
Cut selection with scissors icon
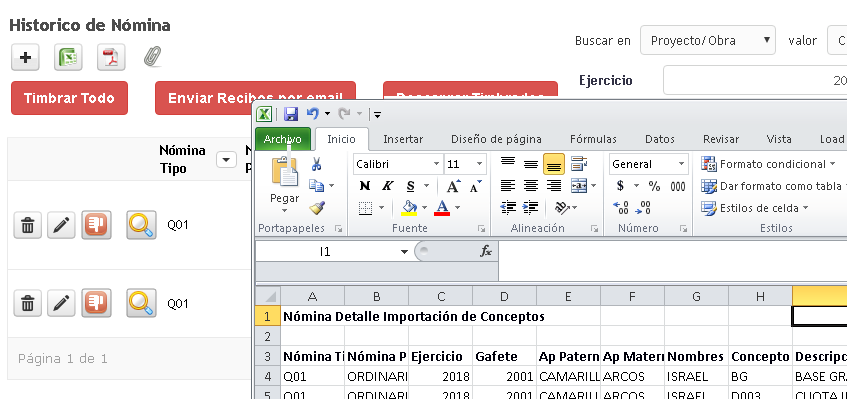coord(317,164)
